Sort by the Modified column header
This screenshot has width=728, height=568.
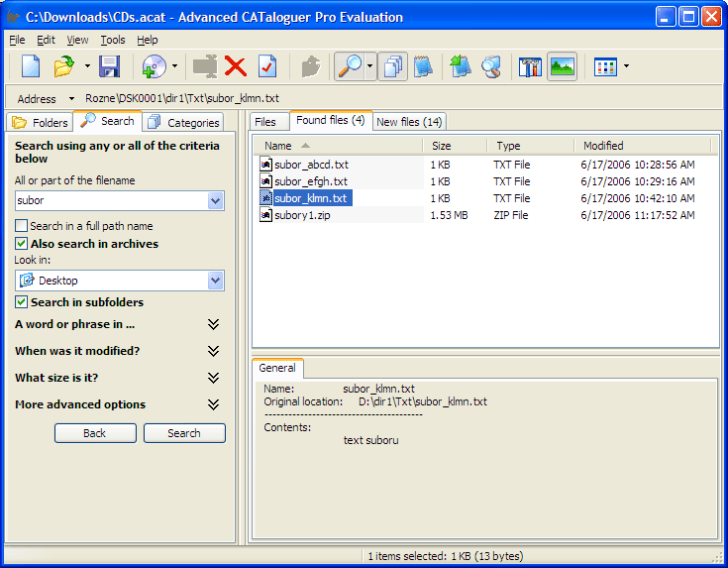tap(643, 146)
